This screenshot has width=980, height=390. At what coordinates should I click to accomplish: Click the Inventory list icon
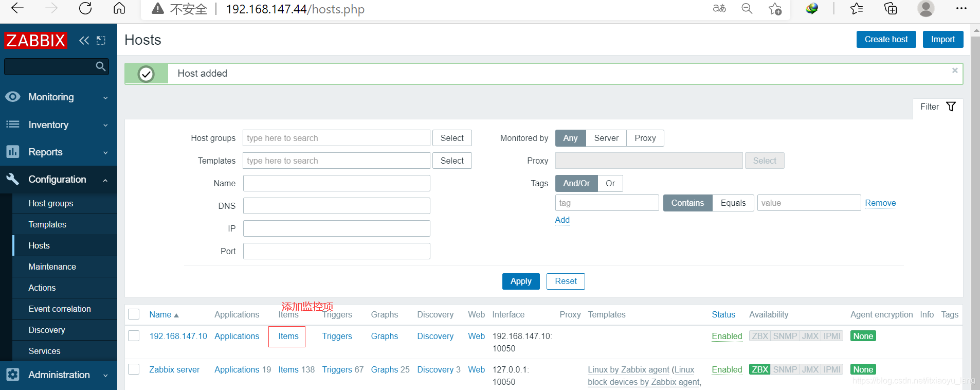[x=13, y=125]
